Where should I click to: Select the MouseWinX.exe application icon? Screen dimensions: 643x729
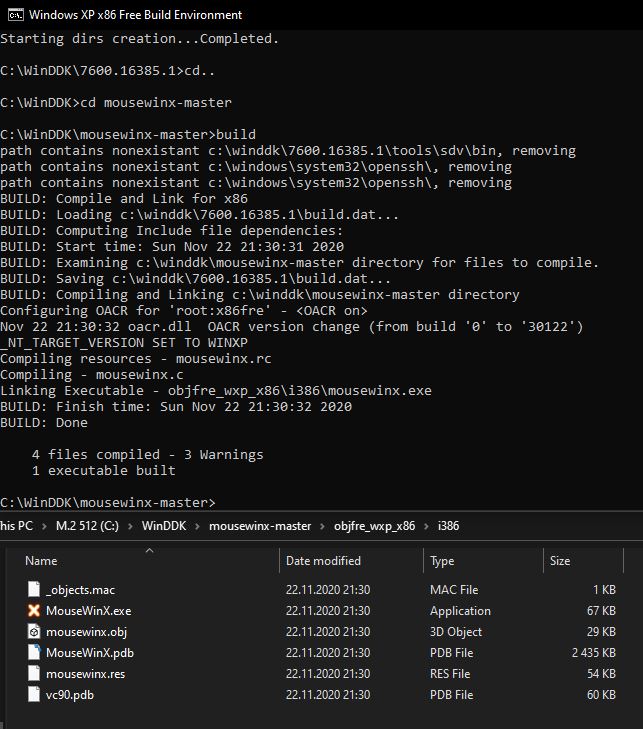(34, 610)
